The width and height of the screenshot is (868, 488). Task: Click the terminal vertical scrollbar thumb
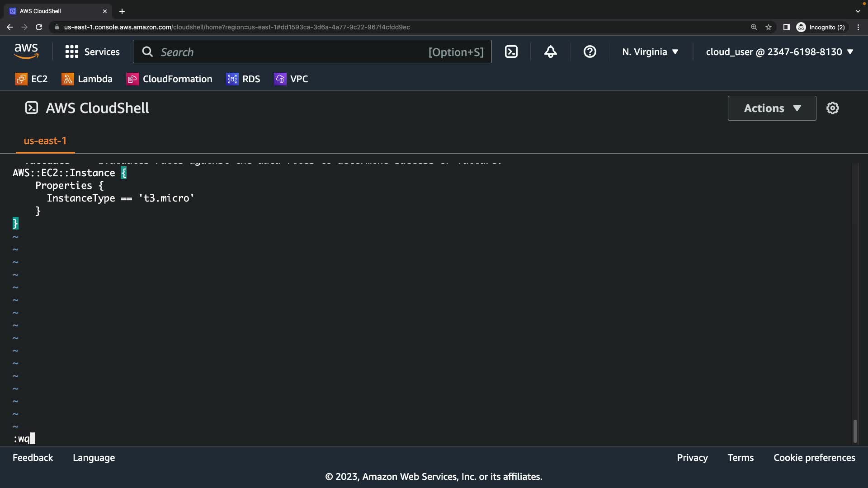(x=855, y=431)
